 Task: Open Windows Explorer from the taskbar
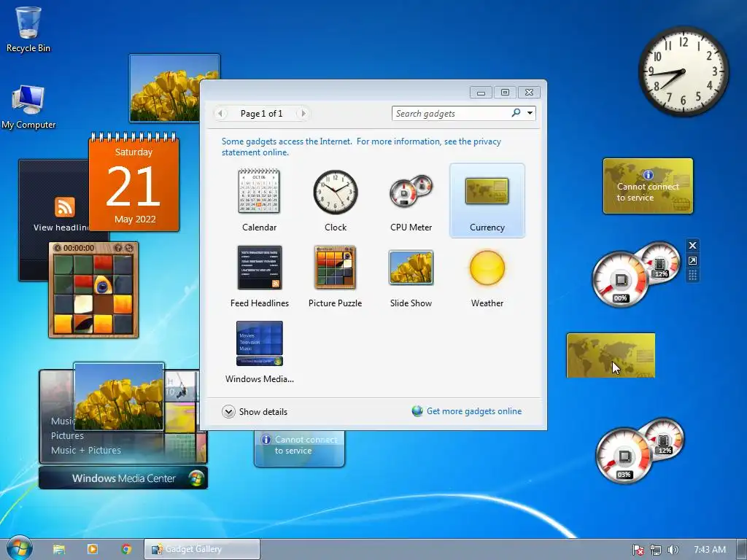pyautogui.click(x=59, y=549)
